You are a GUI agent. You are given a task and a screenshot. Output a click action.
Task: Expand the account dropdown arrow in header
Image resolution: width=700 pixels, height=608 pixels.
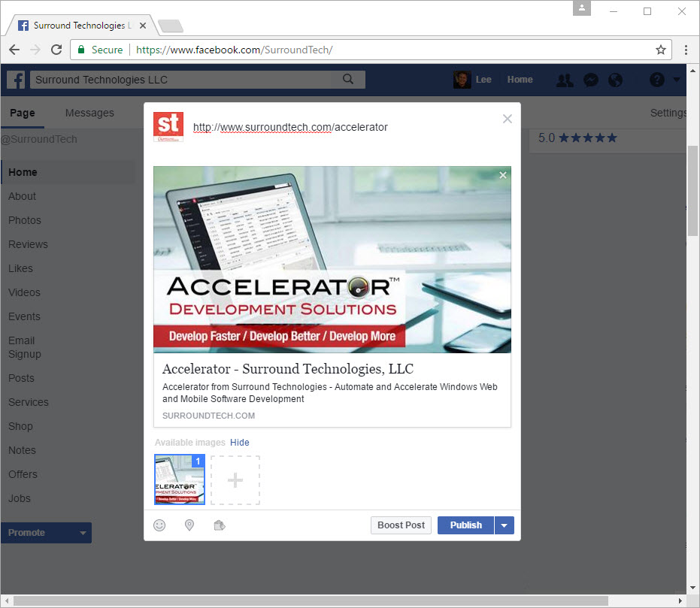677,80
